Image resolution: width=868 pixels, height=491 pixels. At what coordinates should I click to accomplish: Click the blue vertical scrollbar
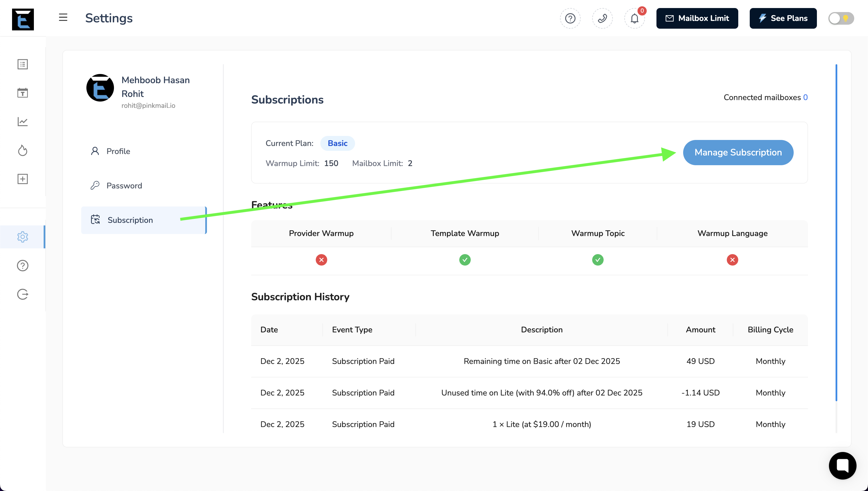[x=836, y=233]
